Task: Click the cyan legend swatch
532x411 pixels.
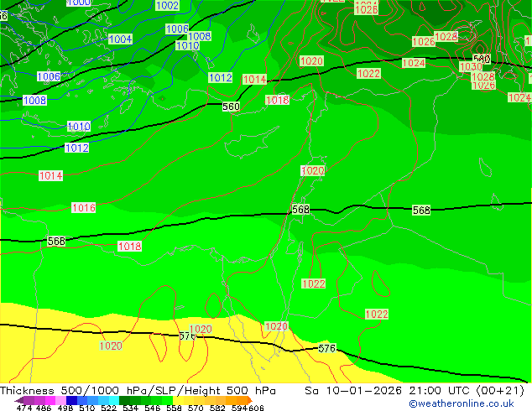Action: coord(114,400)
